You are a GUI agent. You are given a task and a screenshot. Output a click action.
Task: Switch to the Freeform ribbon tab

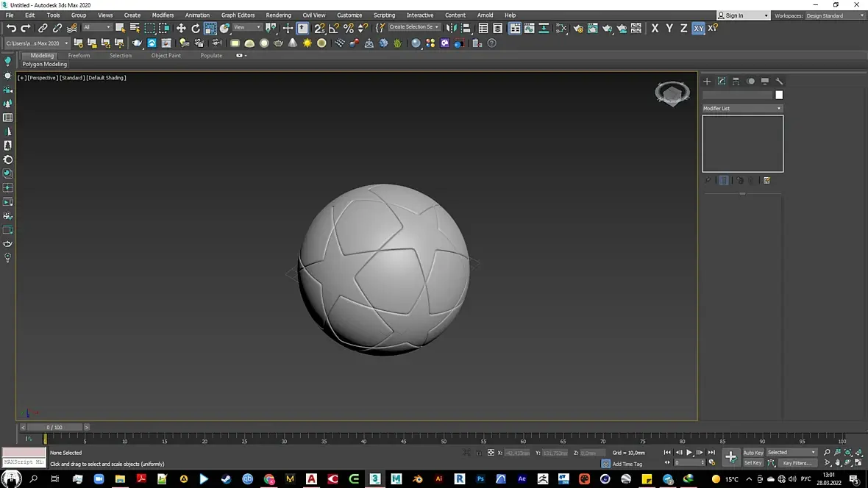[79, 55]
